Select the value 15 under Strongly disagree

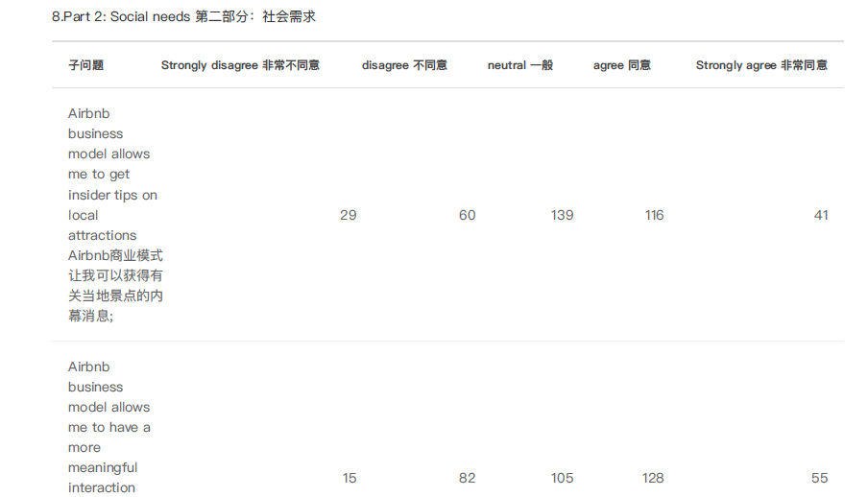click(x=349, y=478)
